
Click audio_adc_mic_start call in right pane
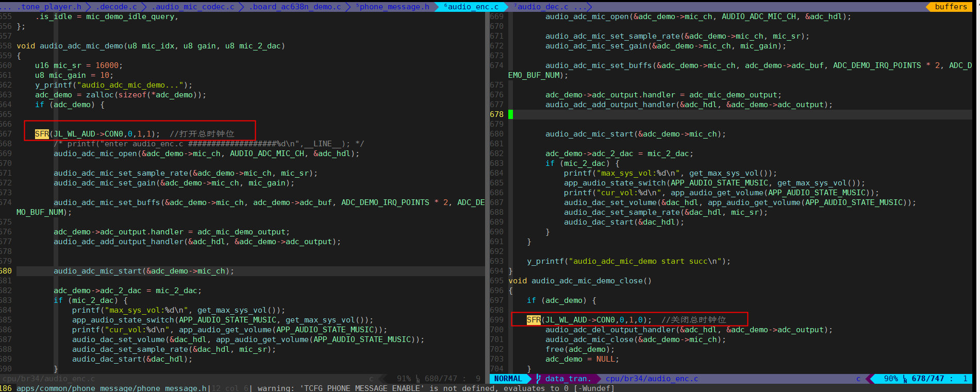636,134
